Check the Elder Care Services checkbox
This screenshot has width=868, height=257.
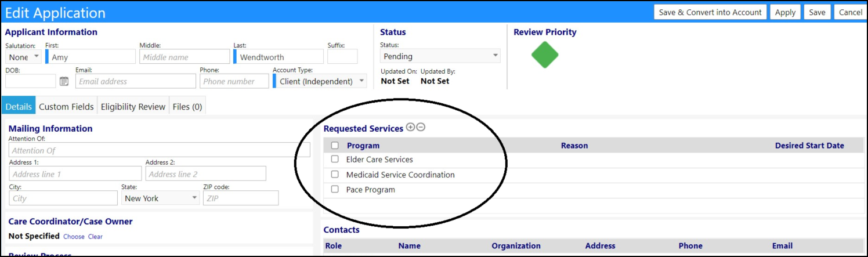335,159
